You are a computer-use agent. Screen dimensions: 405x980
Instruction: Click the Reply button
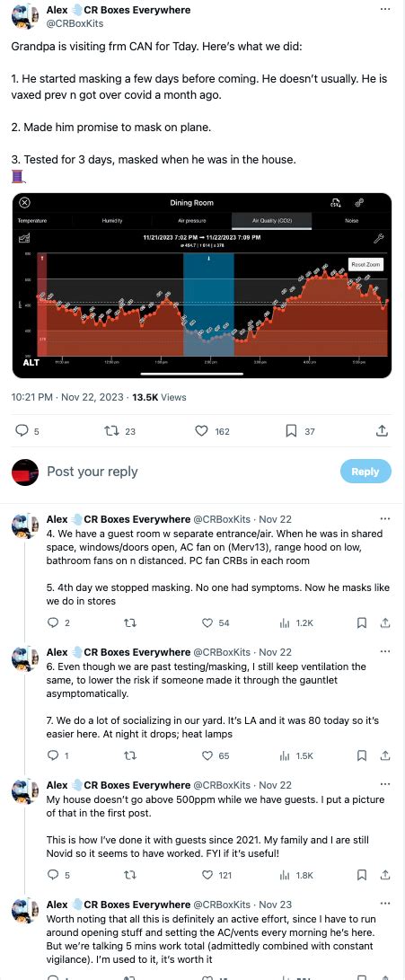[x=365, y=472]
